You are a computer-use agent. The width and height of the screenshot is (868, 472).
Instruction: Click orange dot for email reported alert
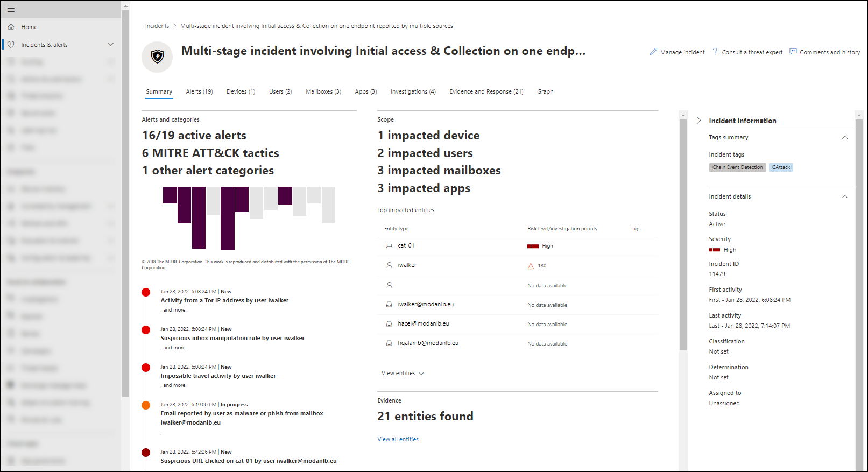(146, 405)
